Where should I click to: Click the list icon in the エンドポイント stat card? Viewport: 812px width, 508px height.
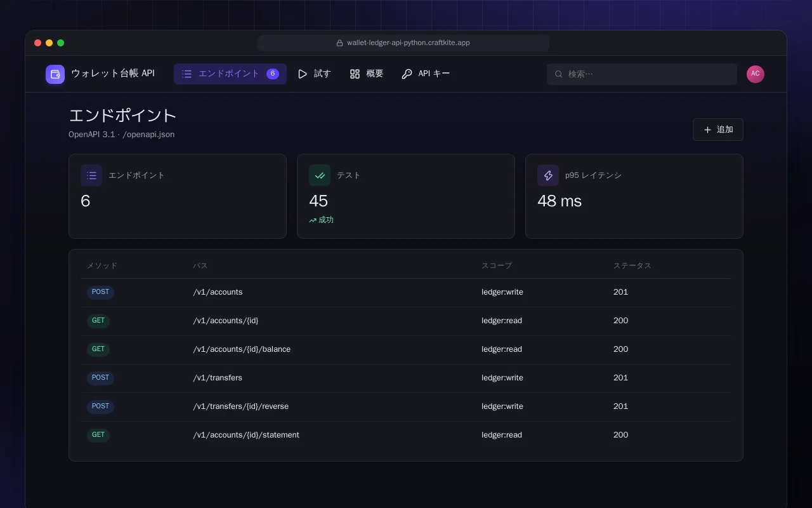coord(91,175)
